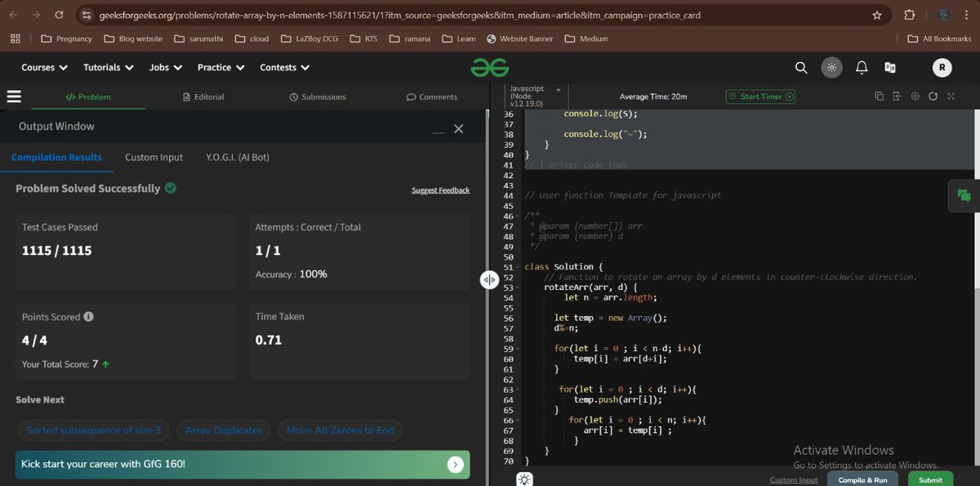Open the site search magnifier
980x486 pixels.
click(x=801, y=68)
